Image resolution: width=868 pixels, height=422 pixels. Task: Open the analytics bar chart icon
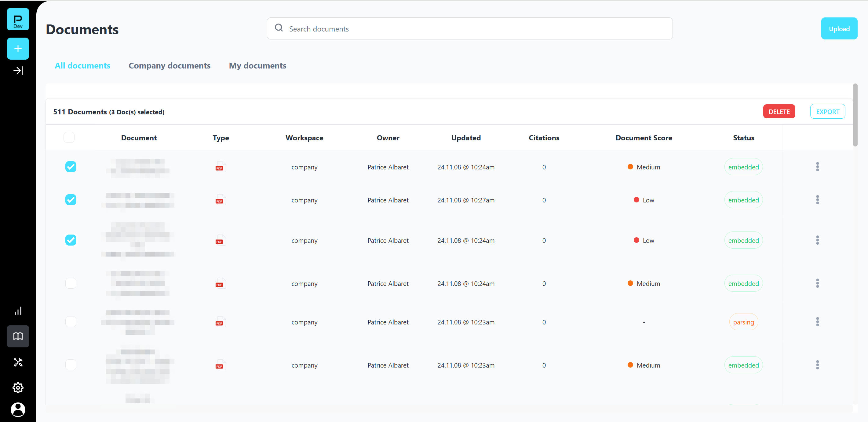[18, 311]
